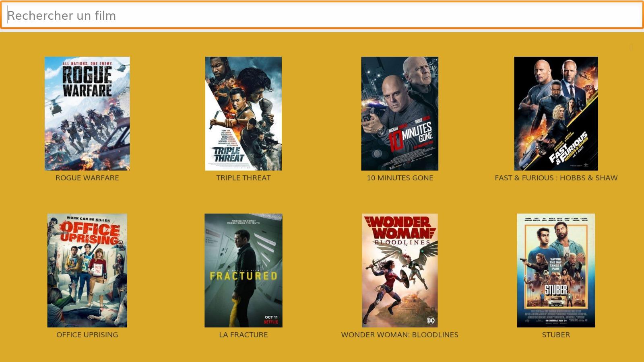The width and height of the screenshot is (644, 362).
Task: Select the "10 MINUTES GONE" title caption
Action: [x=400, y=178]
